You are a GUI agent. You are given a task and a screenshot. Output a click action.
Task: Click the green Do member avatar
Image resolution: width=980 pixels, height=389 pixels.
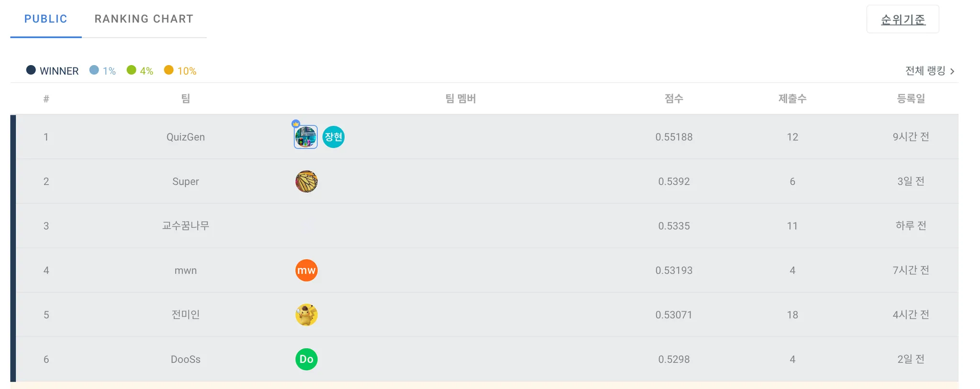pyautogui.click(x=306, y=359)
